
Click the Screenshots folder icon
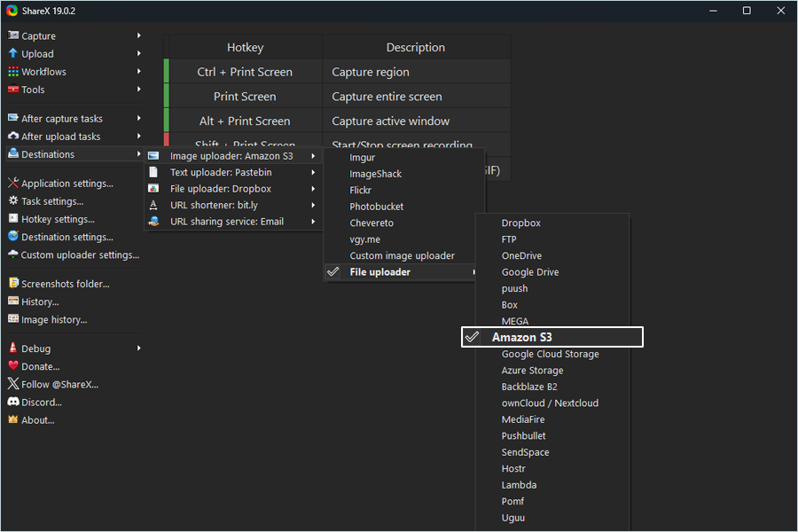point(13,284)
